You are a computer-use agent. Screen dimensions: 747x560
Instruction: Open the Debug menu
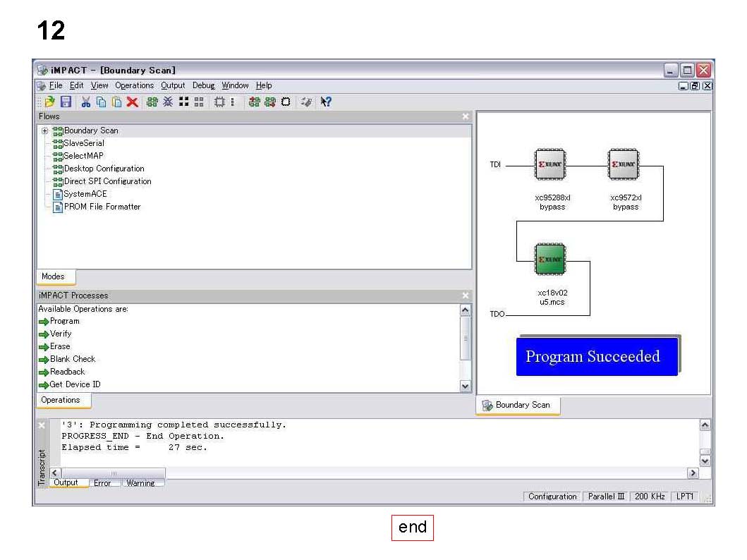pos(203,86)
